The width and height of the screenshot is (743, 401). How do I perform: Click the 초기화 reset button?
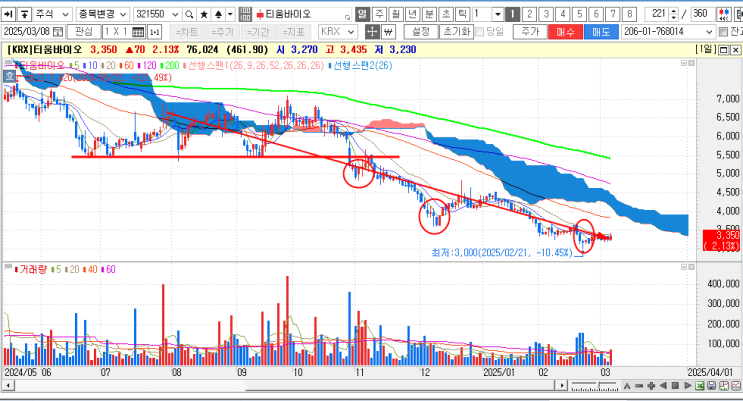456,32
